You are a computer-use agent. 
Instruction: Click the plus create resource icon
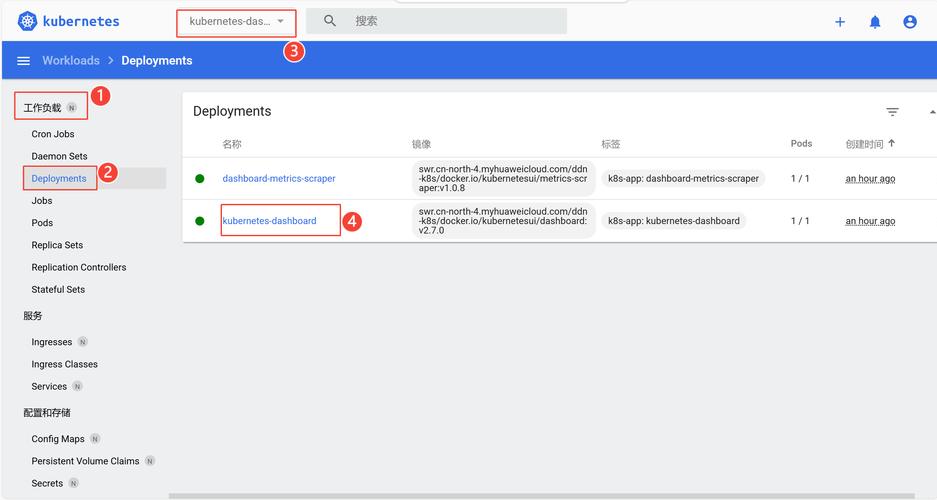[840, 22]
